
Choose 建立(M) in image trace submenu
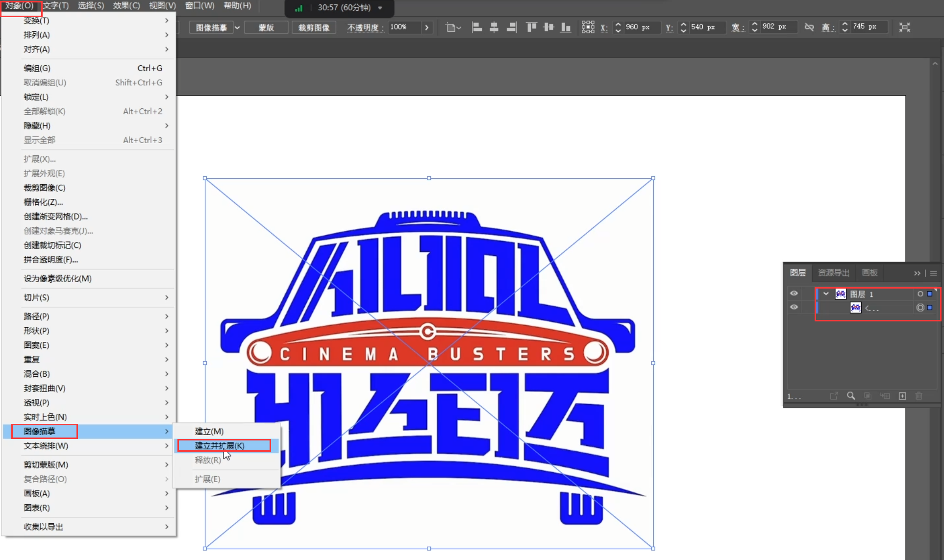(226, 431)
